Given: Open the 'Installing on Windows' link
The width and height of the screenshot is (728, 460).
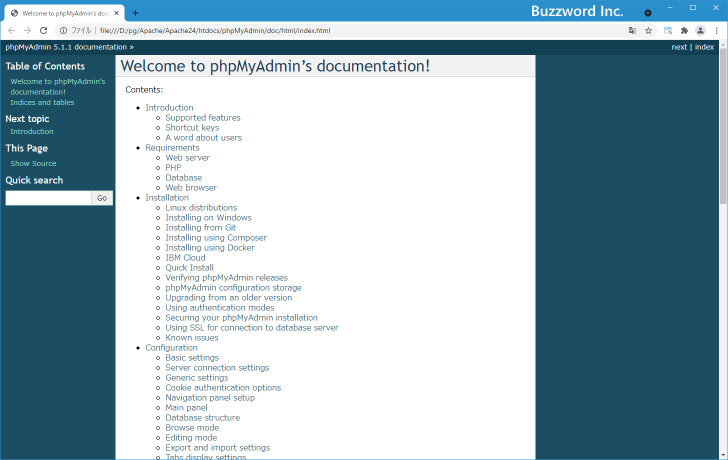Looking at the screenshot, I should tap(208, 218).
